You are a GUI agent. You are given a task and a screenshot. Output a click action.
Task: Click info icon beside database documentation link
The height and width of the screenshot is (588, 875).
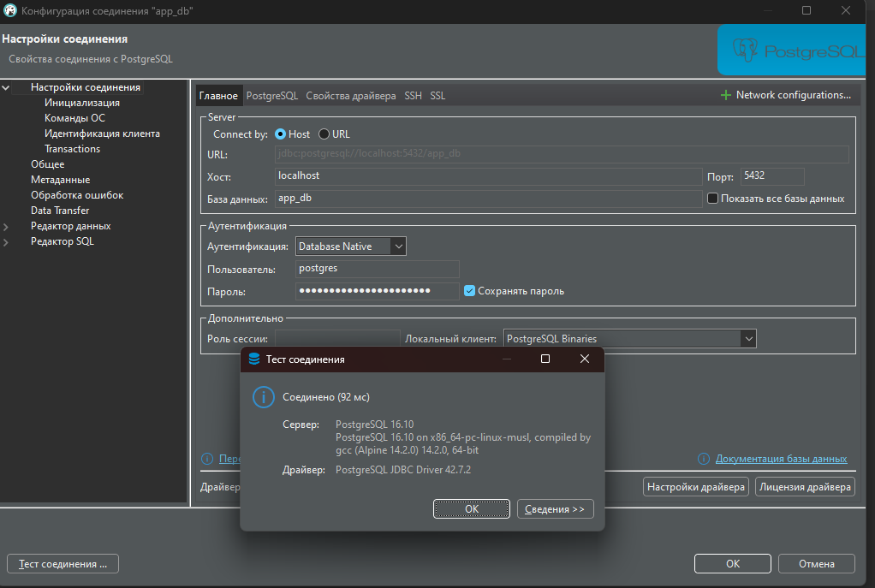(x=704, y=459)
